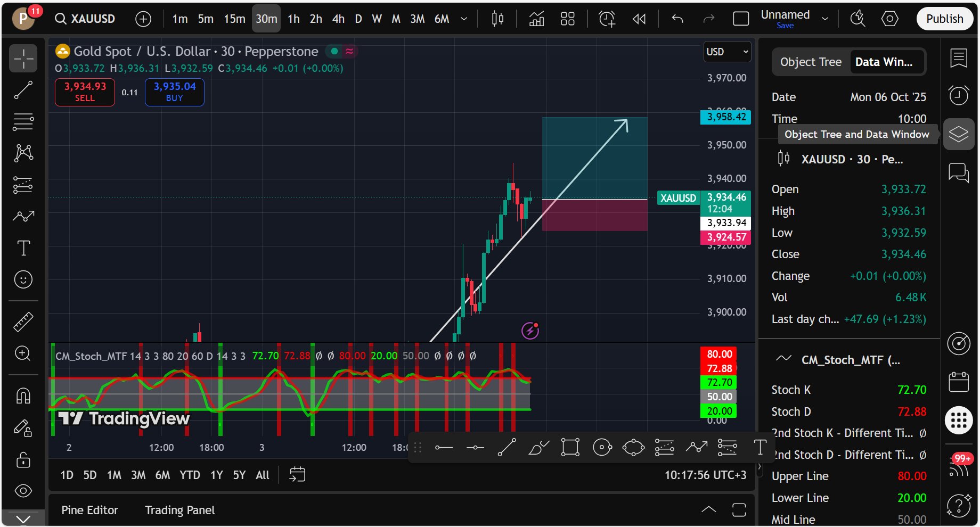Screen dimensions: 980x527
Task: Start bar replay mode
Action: click(x=639, y=19)
